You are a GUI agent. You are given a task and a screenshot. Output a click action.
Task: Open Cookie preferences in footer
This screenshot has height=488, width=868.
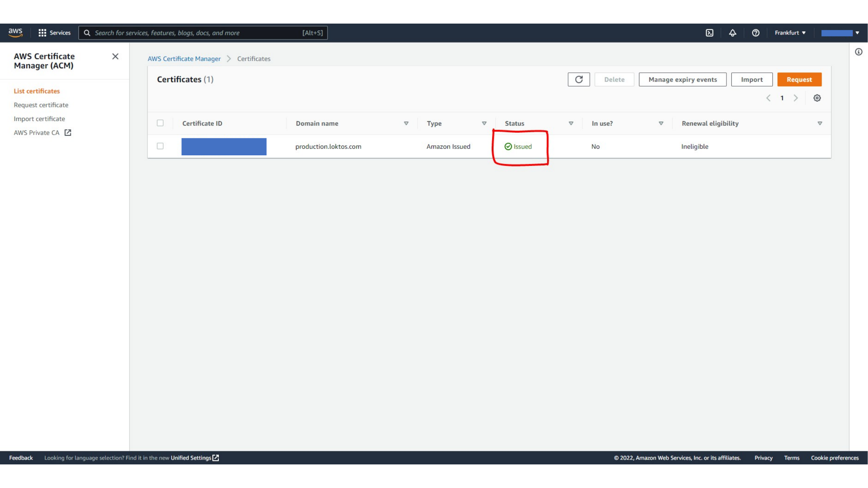point(835,458)
